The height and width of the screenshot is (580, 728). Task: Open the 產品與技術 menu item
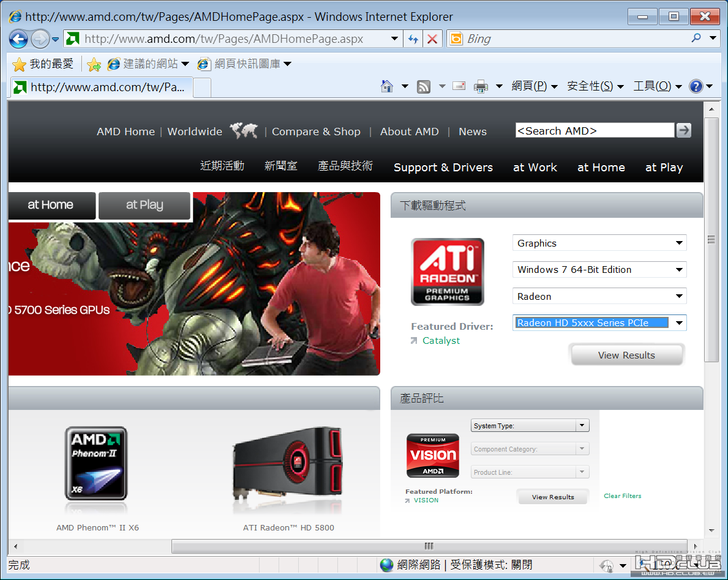click(345, 166)
